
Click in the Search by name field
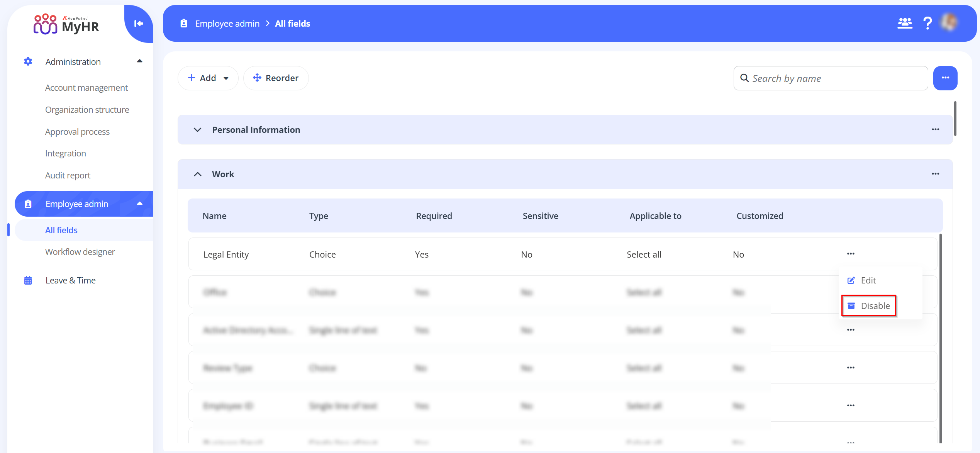pos(831,78)
